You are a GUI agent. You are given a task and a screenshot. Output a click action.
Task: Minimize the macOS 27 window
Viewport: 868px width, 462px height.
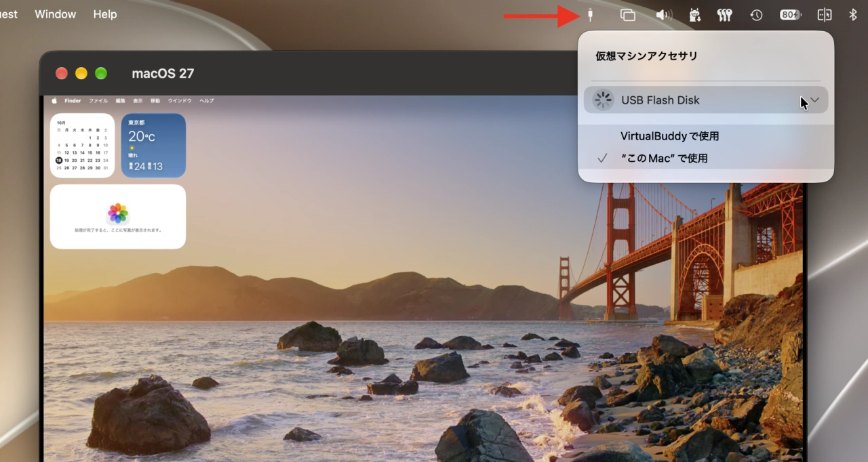[81, 73]
